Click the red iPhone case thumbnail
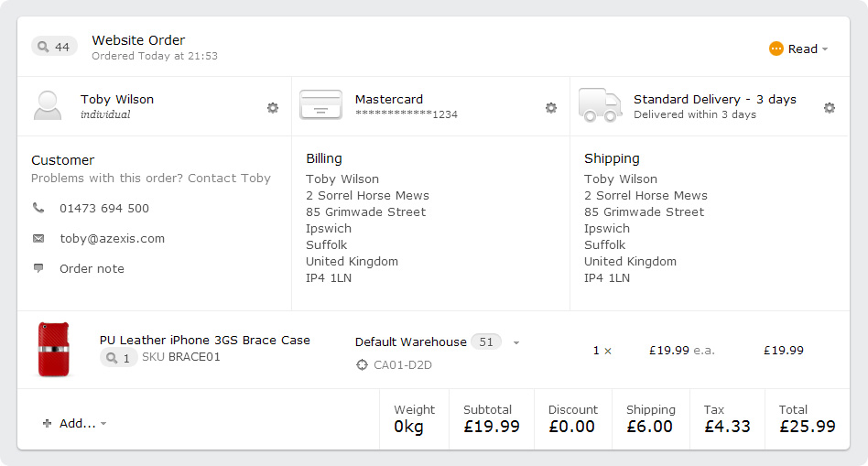 point(53,350)
